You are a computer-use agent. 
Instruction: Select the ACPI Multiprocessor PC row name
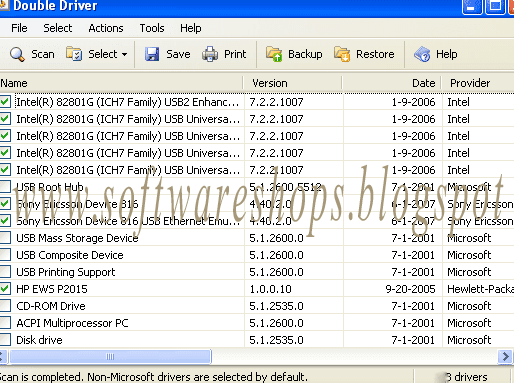click(72, 323)
